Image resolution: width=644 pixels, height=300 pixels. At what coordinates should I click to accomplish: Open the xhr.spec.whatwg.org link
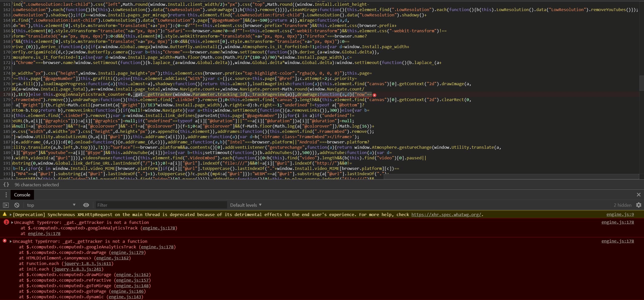(x=446, y=215)
